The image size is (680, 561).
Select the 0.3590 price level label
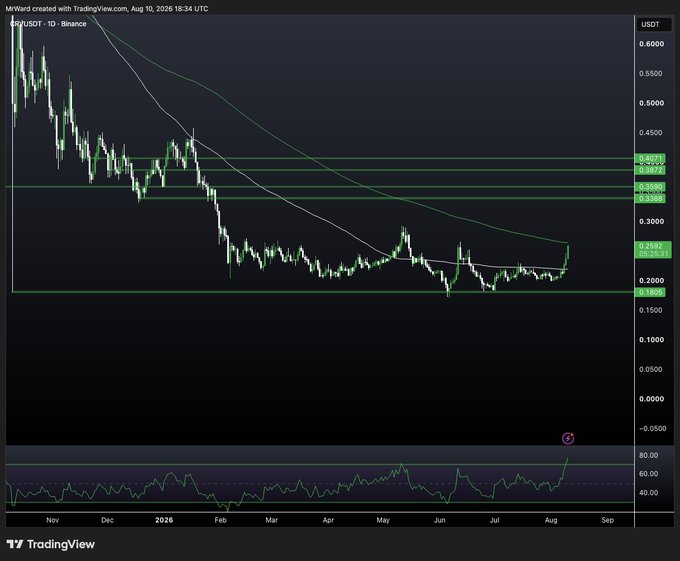click(651, 187)
